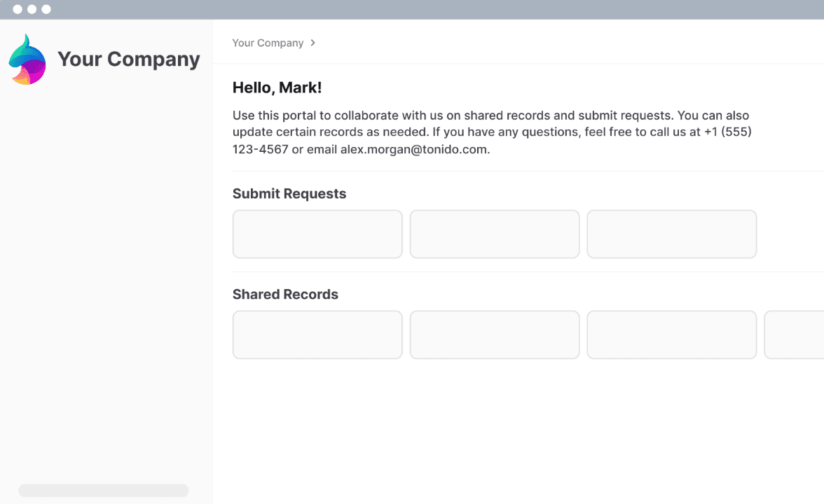Open the third Shared Records card
The image size is (824, 504).
point(671,335)
